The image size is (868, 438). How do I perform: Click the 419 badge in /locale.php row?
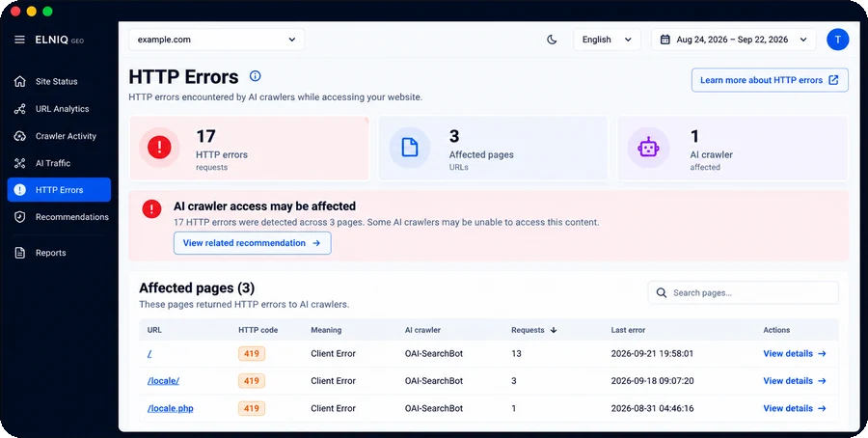pos(252,409)
